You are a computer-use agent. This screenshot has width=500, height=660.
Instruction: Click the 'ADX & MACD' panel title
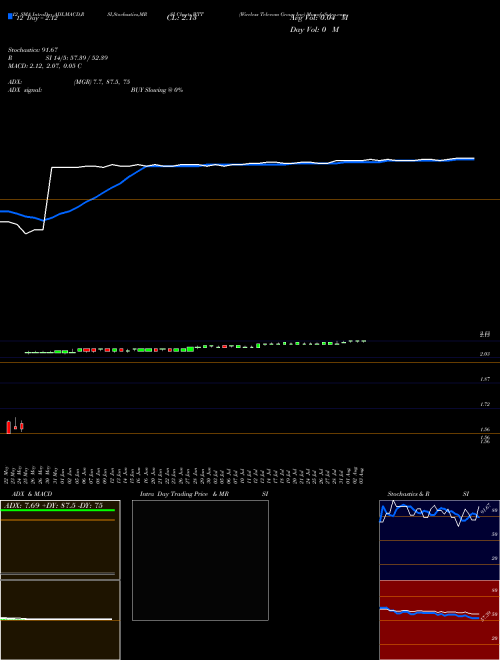(x=32, y=494)
